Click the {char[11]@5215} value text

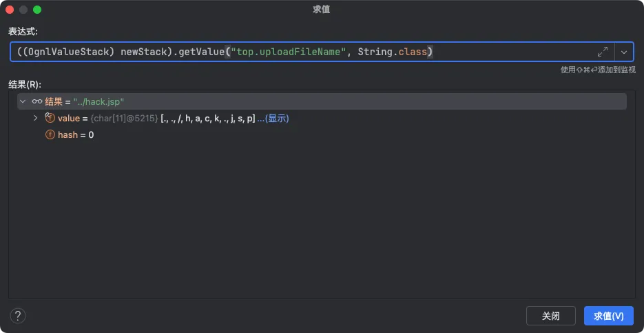pos(125,119)
